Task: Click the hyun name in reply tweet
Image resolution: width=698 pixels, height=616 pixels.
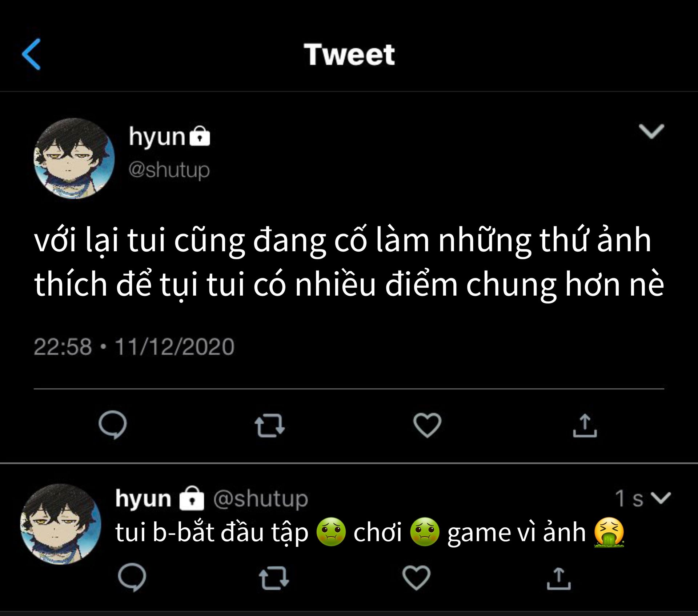Action: coord(143,498)
